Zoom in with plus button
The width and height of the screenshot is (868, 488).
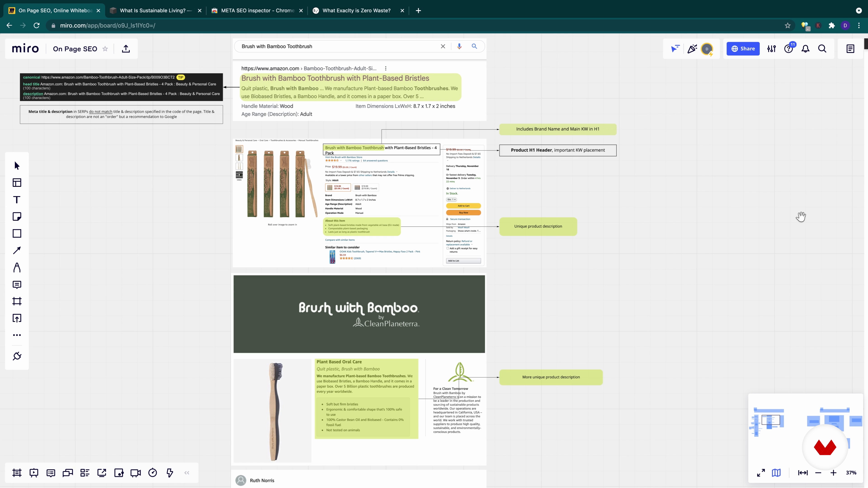click(x=833, y=473)
